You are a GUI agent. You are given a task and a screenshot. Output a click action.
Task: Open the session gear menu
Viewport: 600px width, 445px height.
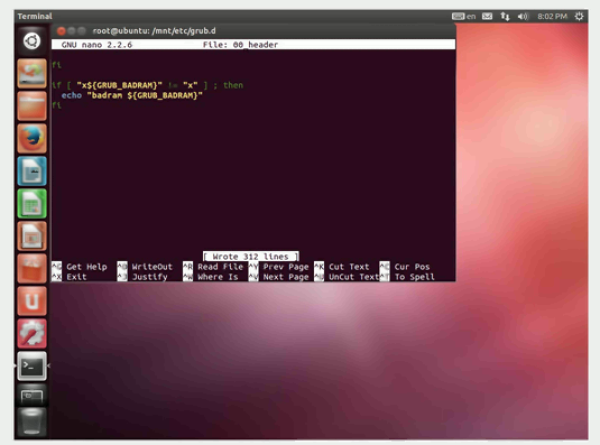point(579,16)
